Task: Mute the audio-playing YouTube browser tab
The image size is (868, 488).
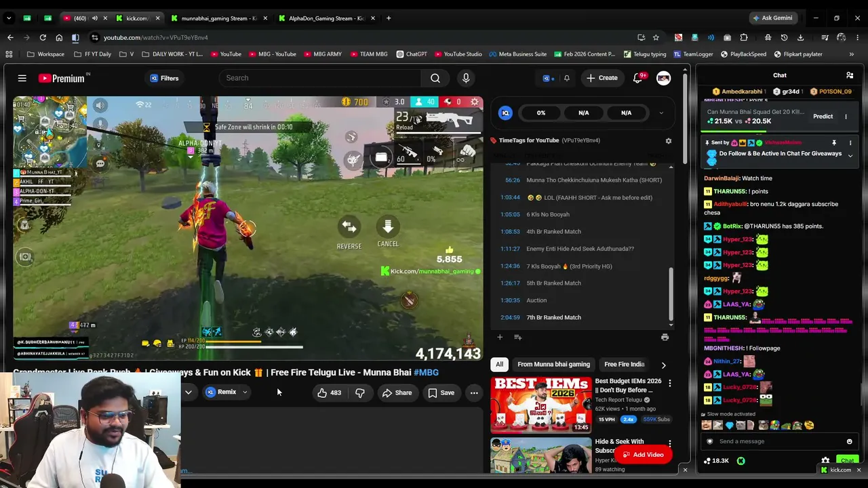Action: click(94, 18)
